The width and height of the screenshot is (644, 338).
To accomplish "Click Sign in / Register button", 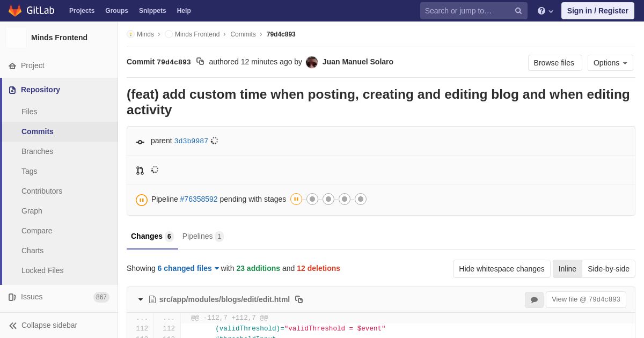I will [x=598, y=11].
